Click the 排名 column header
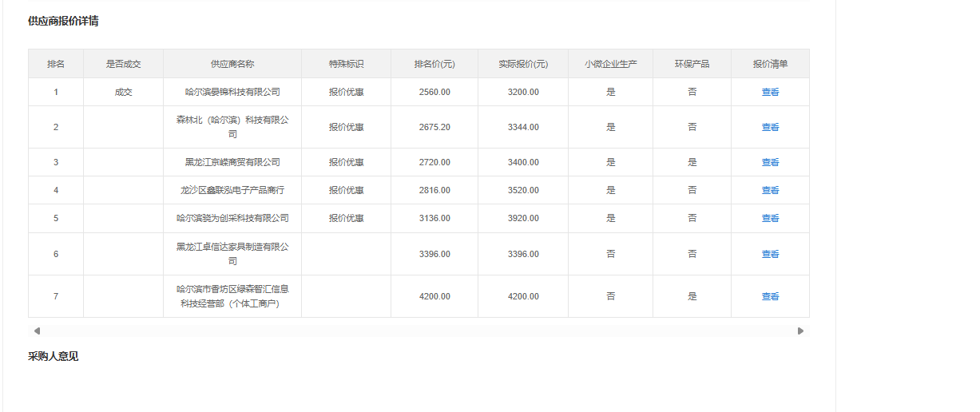Screen dimensions: 980x412 56,64
